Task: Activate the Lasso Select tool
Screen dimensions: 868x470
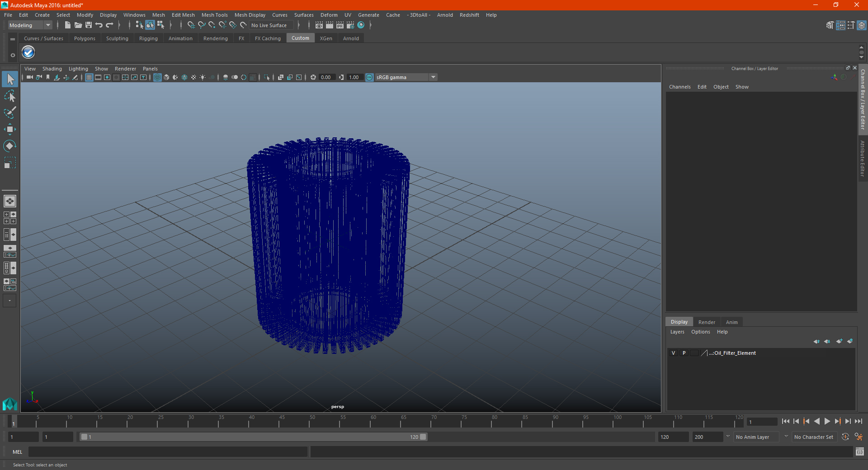Action: pyautogui.click(x=10, y=96)
